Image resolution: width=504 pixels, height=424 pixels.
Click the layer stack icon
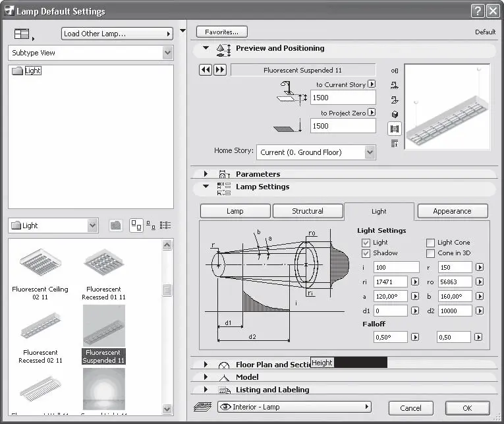click(203, 408)
